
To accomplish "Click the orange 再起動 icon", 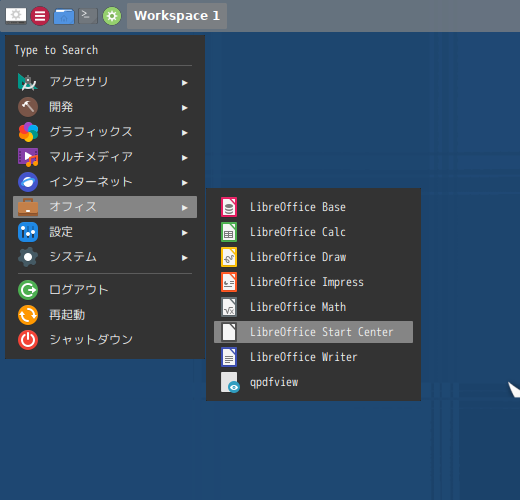I will click(28, 315).
